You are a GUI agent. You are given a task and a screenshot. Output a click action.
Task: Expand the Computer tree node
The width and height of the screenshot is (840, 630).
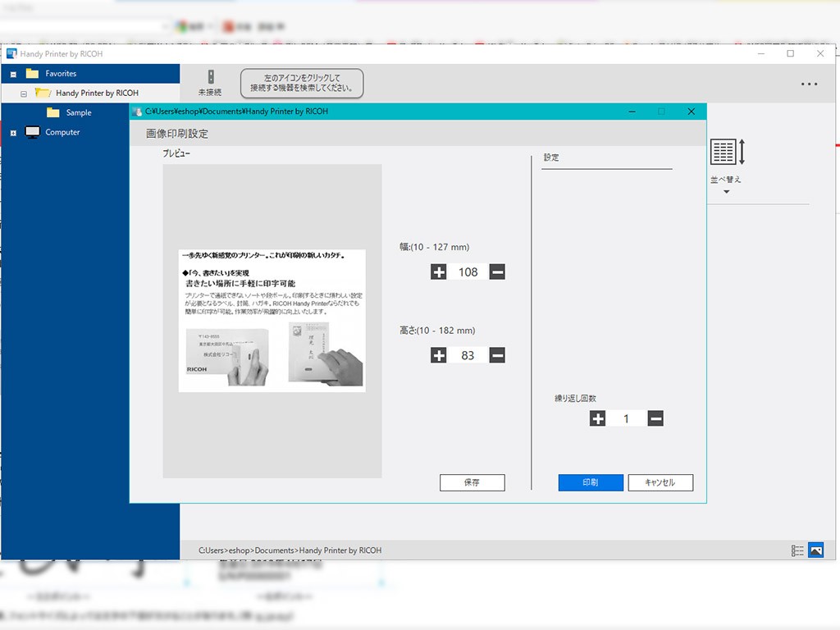pyautogui.click(x=13, y=133)
